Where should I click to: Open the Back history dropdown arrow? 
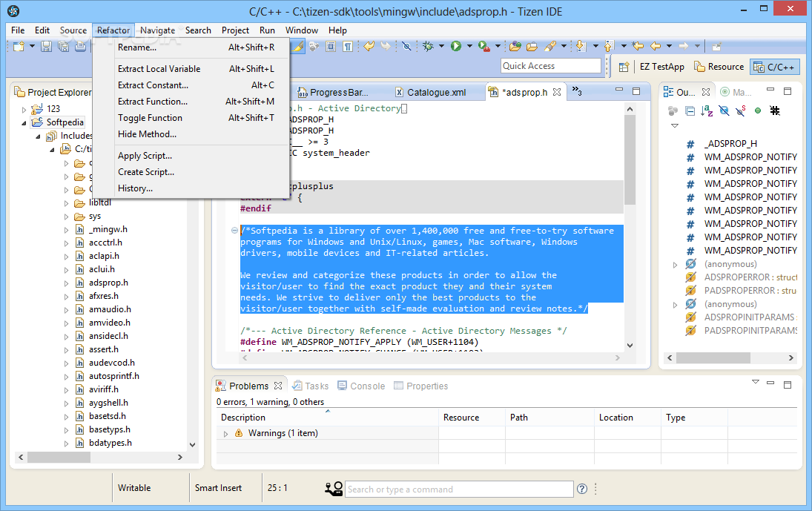point(669,47)
